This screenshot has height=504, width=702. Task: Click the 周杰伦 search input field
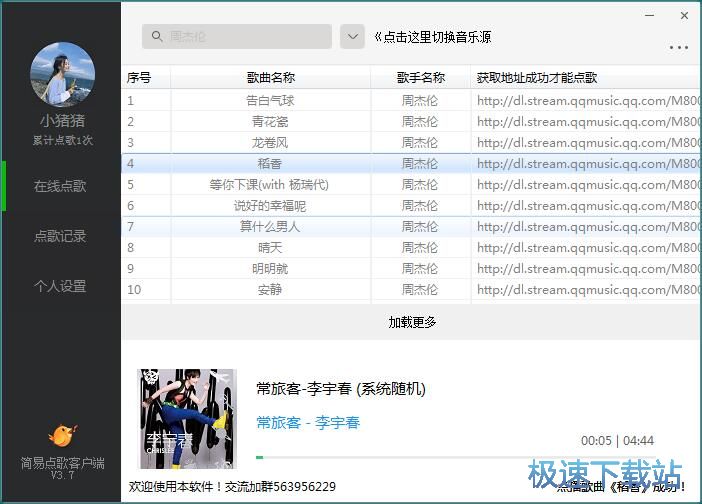tap(237, 36)
